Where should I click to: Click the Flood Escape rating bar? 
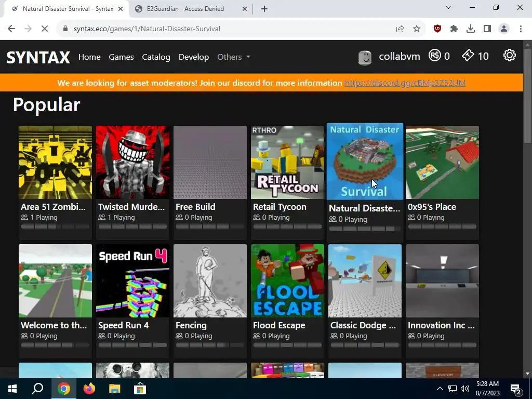pos(287,345)
